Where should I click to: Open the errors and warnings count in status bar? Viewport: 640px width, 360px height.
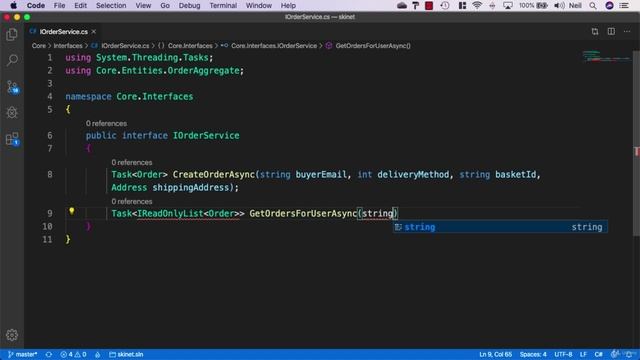coord(73,354)
